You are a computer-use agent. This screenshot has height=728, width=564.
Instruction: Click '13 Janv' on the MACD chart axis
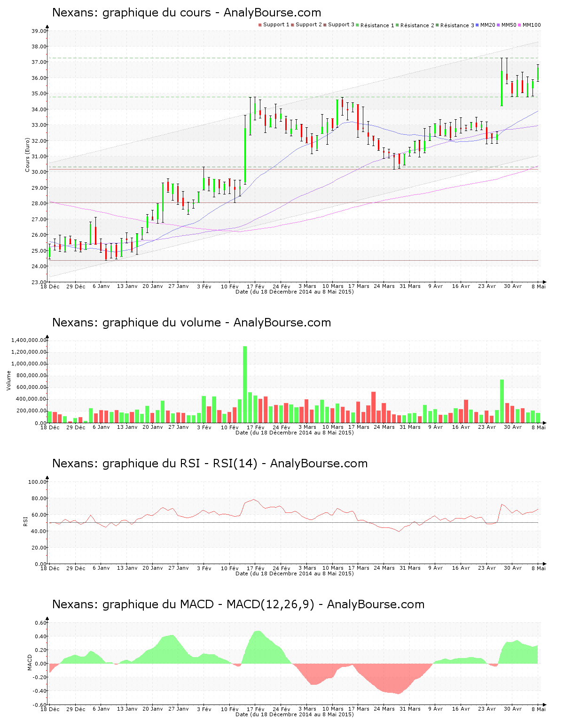tap(127, 709)
